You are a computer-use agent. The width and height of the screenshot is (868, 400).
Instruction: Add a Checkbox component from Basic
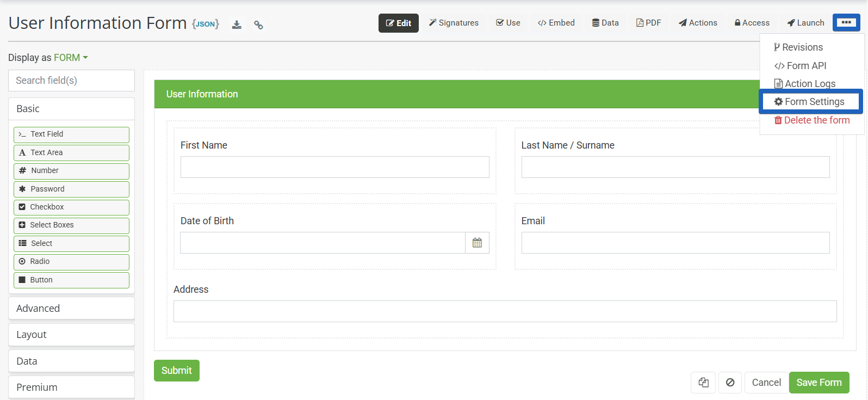click(x=71, y=207)
